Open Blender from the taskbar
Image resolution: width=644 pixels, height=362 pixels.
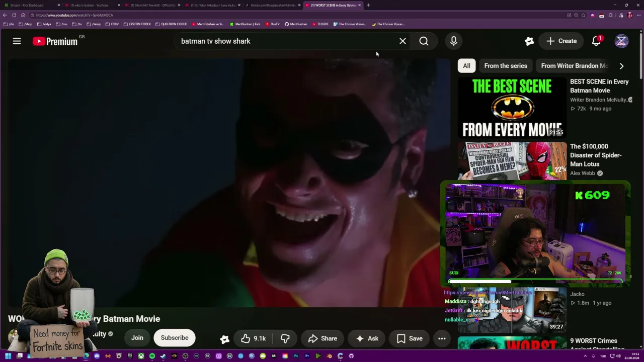[329, 356]
